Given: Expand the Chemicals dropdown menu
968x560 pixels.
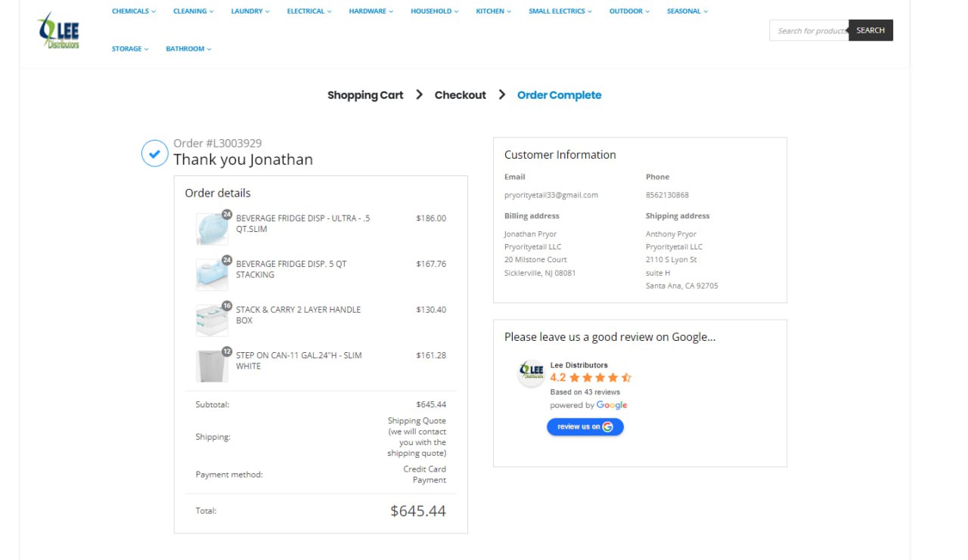Looking at the screenshot, I should coord(134,11).
